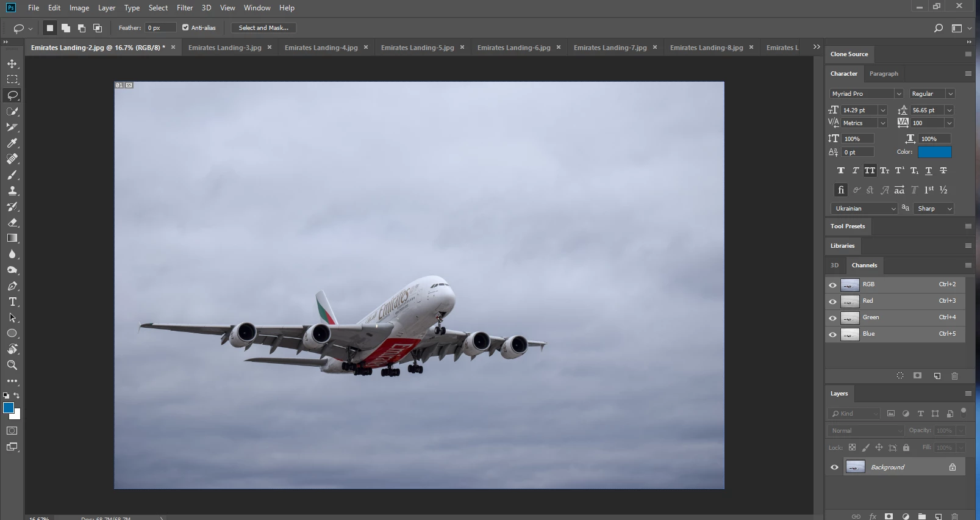Switch to the Paragraph tab
This screenshot has width=980, height=520.
coord(884,74)
